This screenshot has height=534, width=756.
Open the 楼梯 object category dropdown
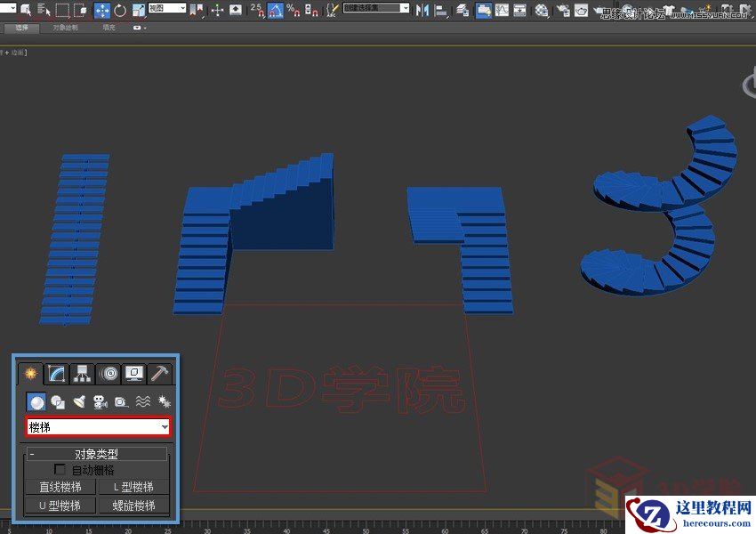165,426
